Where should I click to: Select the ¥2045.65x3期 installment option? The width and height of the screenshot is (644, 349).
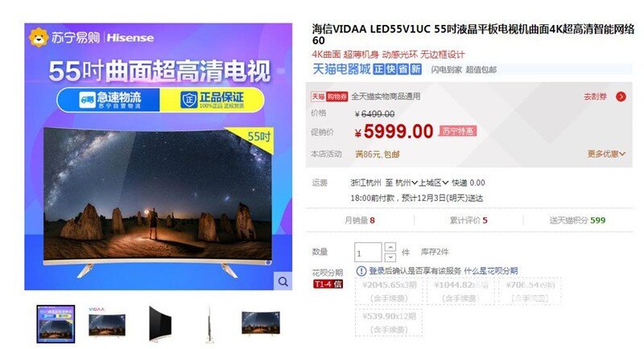pyautogui.click(x=390, y=291)
